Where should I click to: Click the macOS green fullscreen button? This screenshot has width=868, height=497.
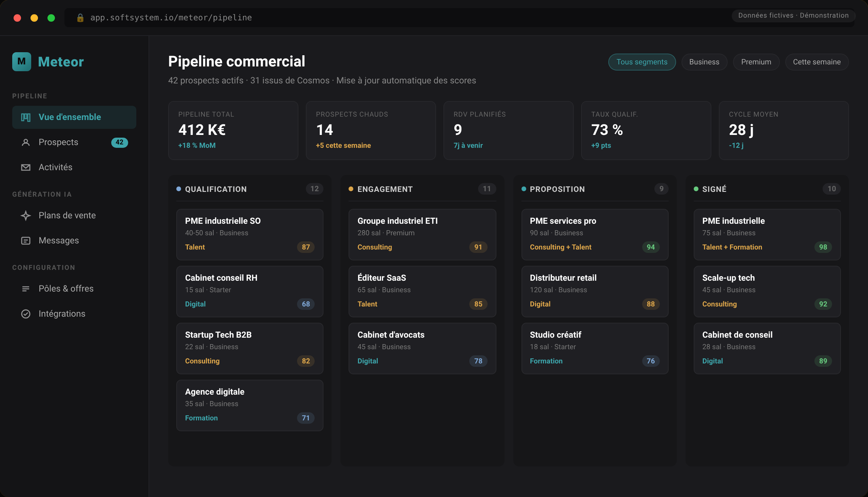[51, 18]
